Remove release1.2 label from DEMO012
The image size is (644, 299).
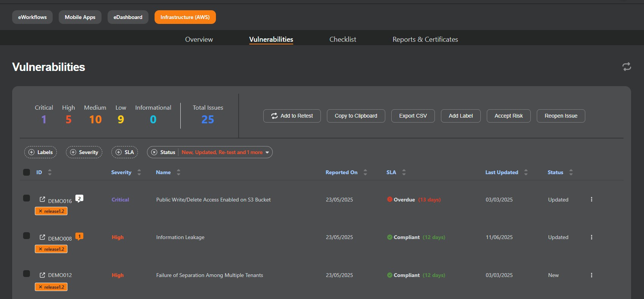41,287
